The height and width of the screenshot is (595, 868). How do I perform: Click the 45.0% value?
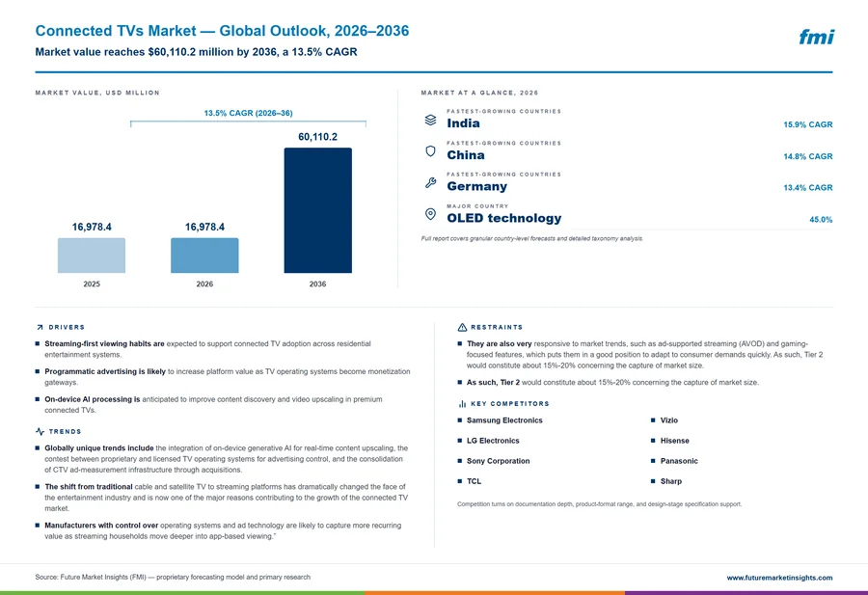[821, 220]
